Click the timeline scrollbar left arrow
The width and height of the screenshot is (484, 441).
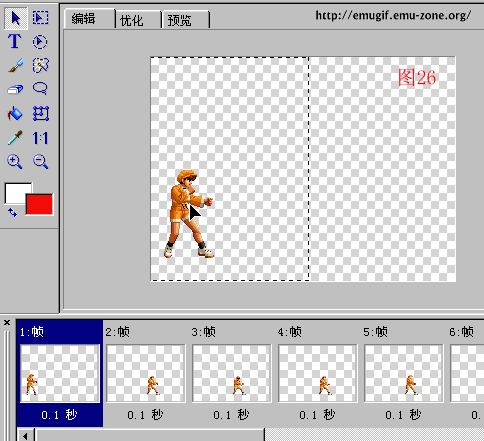pyautogui.click(x=26, y=435)
